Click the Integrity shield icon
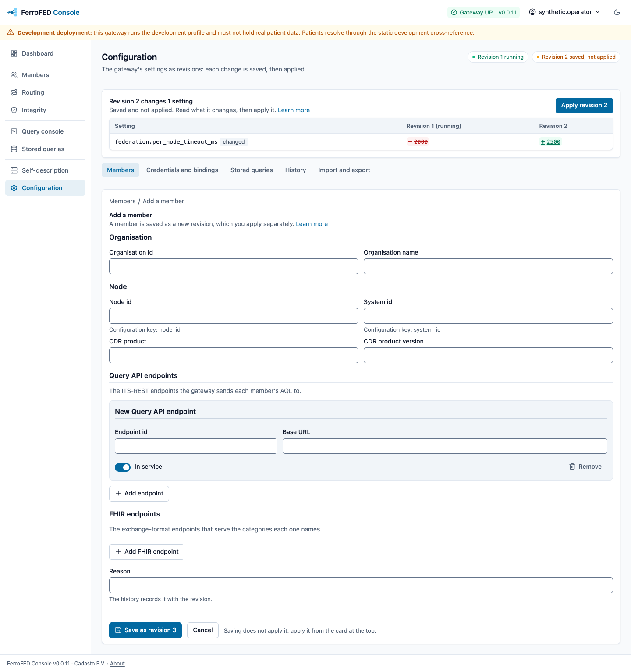 click(x=14, y=110)
